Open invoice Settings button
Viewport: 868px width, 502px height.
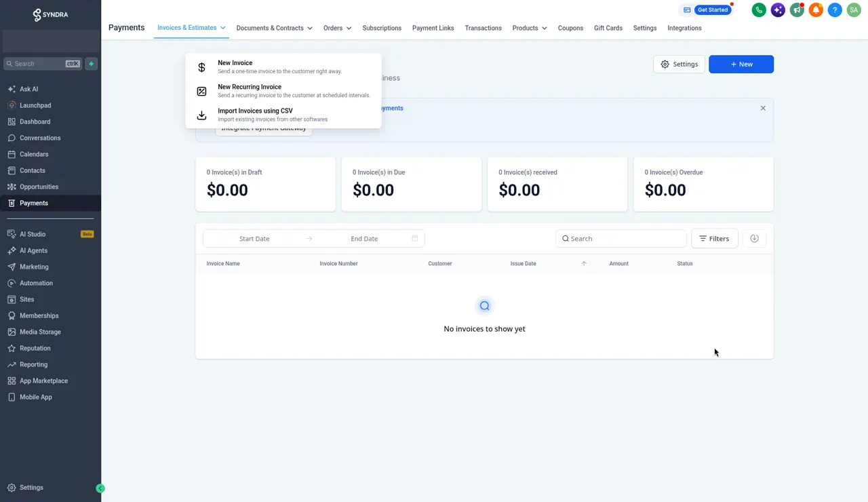point(679,64)
